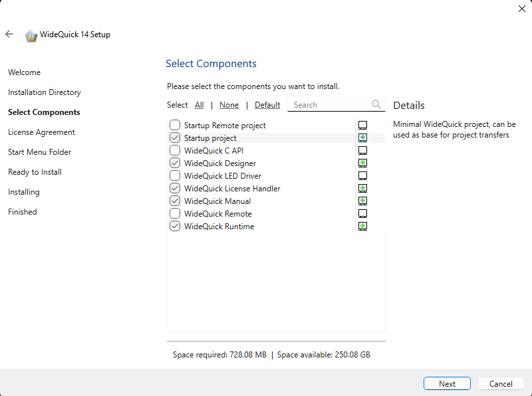
Task: Click the Installing step in sidebar
Action: [24, 192]
